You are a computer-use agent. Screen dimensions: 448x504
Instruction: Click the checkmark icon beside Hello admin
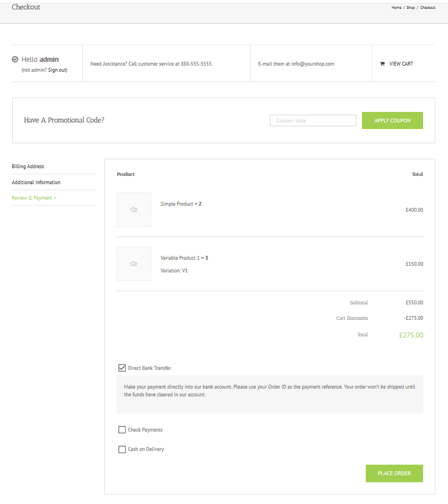(x=15, y=60)
